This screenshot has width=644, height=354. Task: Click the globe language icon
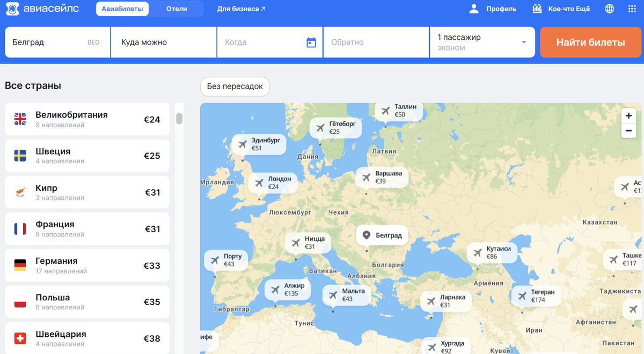tap(610, 9)
